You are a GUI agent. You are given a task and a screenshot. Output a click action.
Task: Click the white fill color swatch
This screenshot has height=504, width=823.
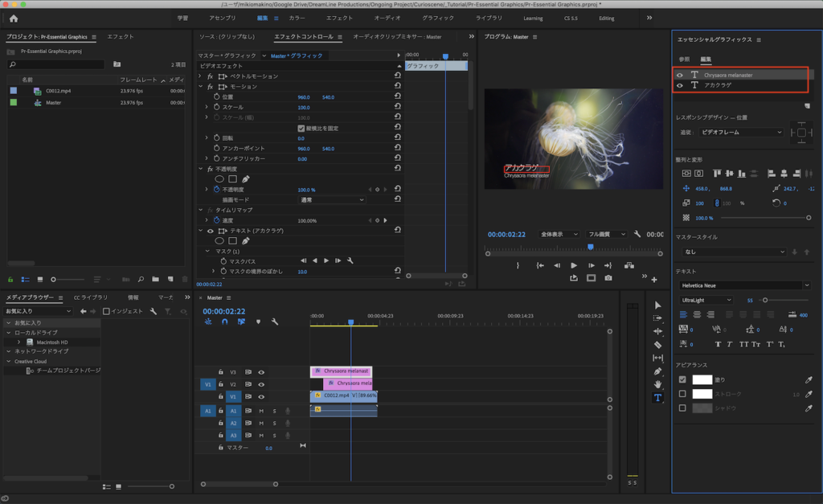coord(702,379)
